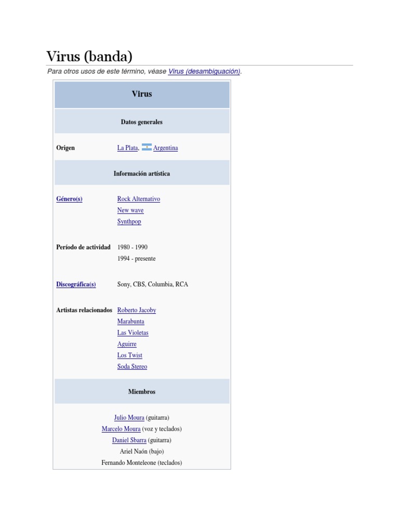The height and width of the screenshot is (532, 399).
Task: Open the Las Violetas link
Action: pyautogui.click(x=133, y=333)
